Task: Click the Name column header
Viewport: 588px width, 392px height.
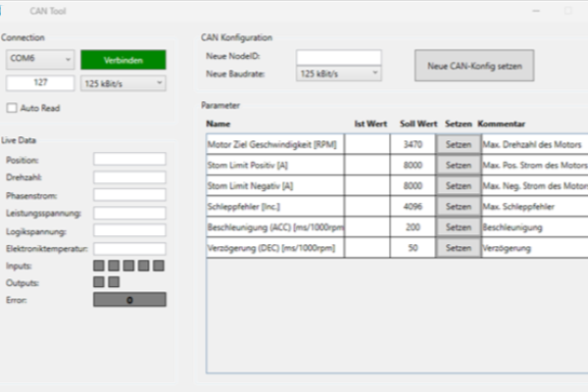Action: click(x=218, y=124)
